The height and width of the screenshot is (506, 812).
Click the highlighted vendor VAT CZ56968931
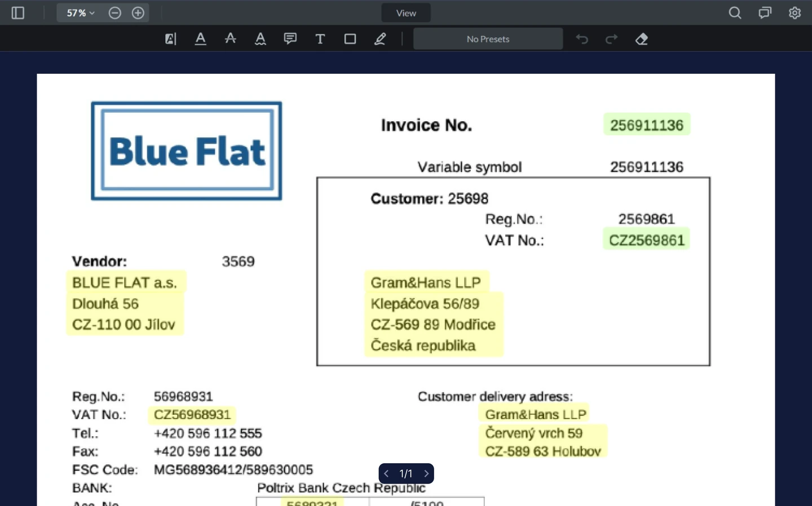click(192, 415)
